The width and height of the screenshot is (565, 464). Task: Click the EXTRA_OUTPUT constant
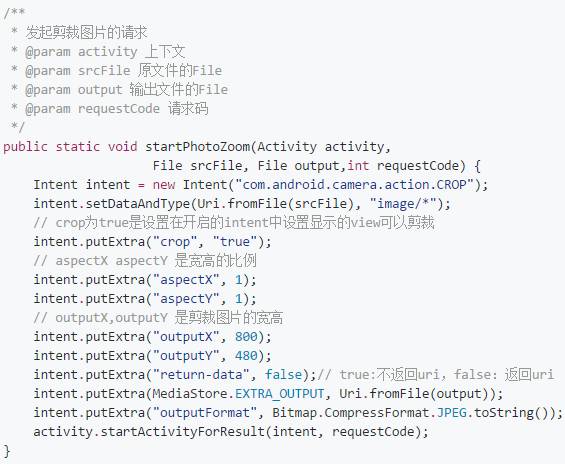point(280,394)
